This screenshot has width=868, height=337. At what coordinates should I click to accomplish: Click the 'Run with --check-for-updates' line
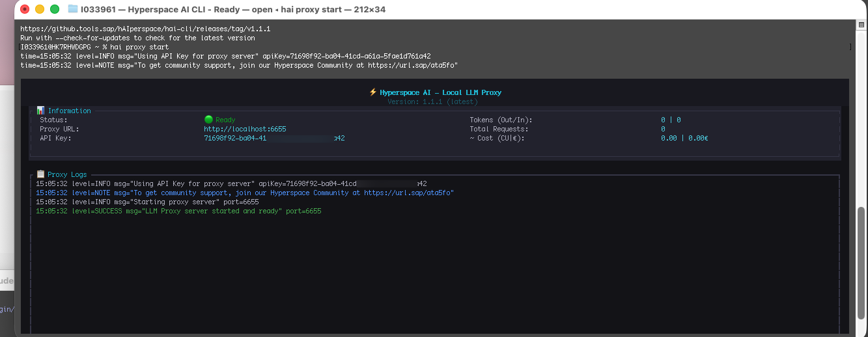point(137,38)
